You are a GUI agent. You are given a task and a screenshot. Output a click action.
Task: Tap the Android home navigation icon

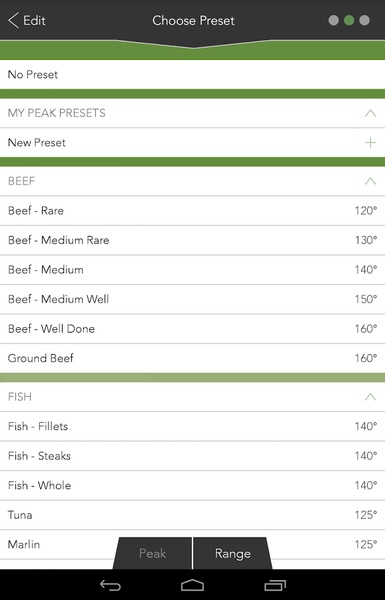coord(192,585)
